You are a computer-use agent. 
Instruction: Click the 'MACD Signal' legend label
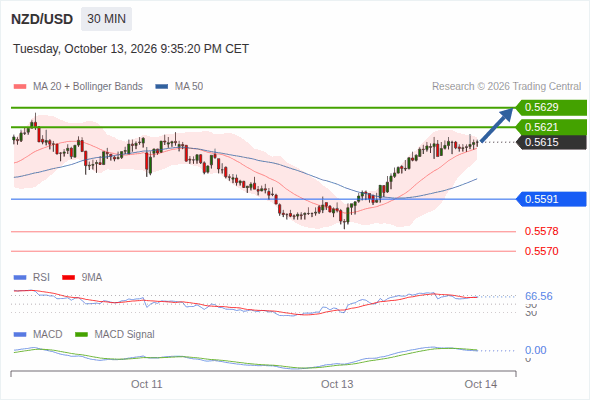click(124, 335)
